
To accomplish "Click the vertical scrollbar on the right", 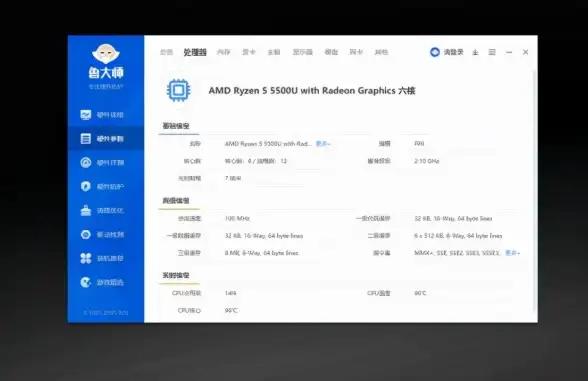I will 535,190.
